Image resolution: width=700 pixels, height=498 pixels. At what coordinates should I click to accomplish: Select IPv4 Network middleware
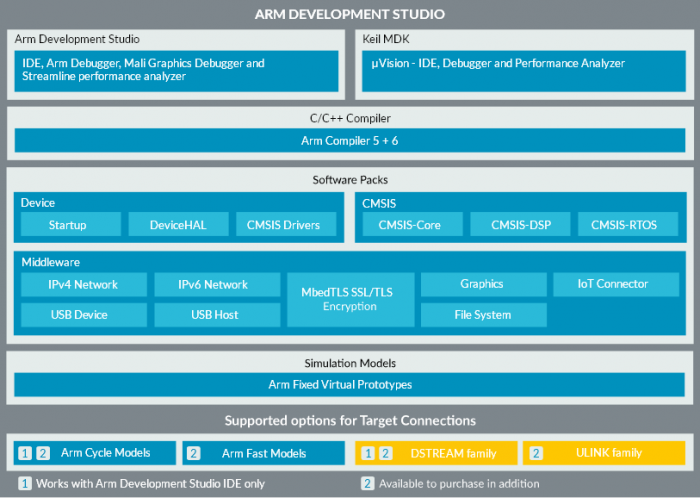click(x=83, y=285)
